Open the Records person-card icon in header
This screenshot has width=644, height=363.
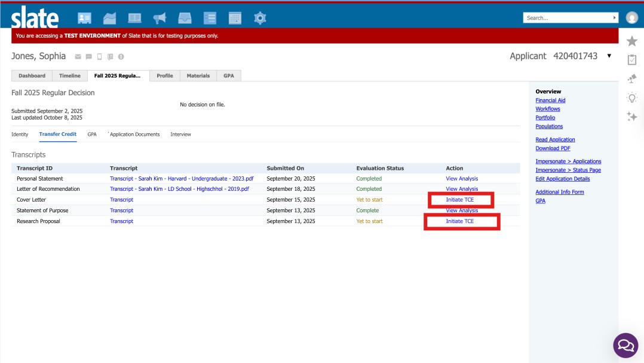[x=85, y=19]
